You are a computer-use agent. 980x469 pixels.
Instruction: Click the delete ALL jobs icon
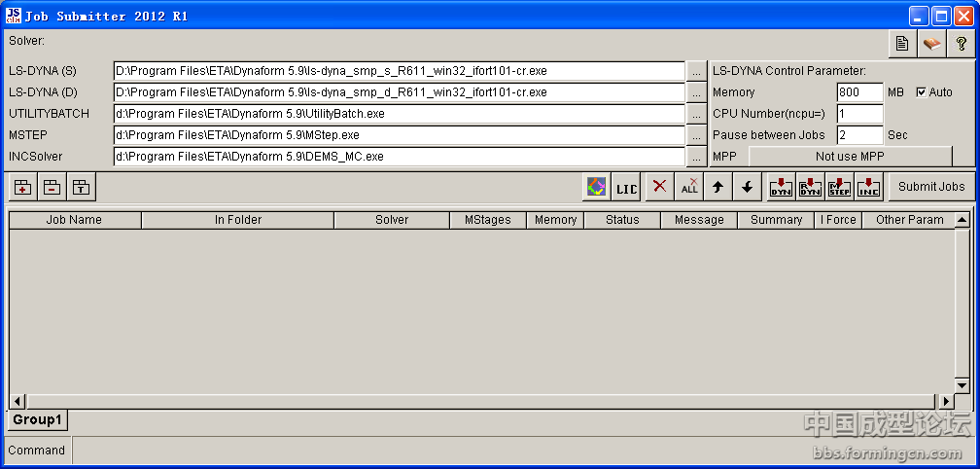(689, 188)
